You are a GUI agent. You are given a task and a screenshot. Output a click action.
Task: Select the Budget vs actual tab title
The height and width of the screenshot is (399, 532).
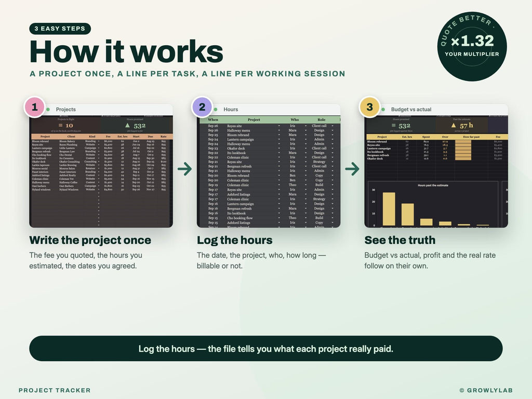point(411,109)
